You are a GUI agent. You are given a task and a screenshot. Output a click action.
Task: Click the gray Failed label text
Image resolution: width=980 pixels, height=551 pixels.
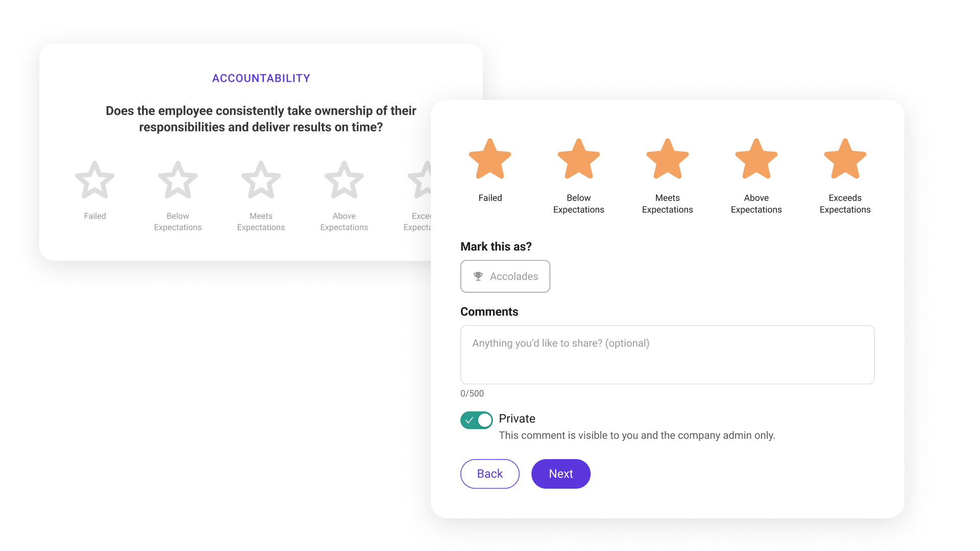(95, 216)
